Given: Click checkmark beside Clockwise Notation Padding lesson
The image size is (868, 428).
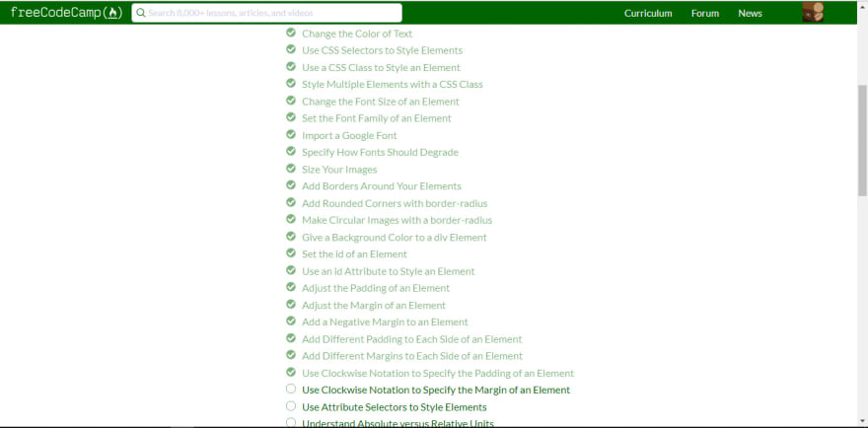Looking at the screenshot, I should (291, 372).
